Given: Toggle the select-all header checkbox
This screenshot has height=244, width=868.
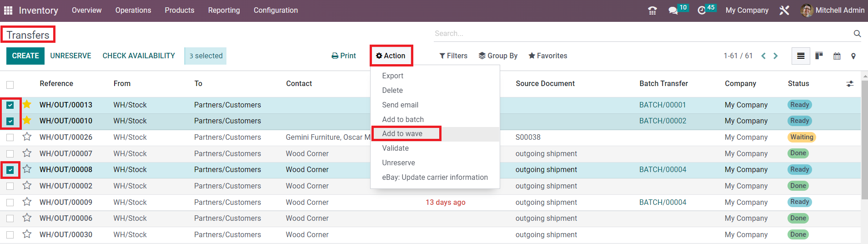Looking at the screenshot, I should [x=10, y=84].
